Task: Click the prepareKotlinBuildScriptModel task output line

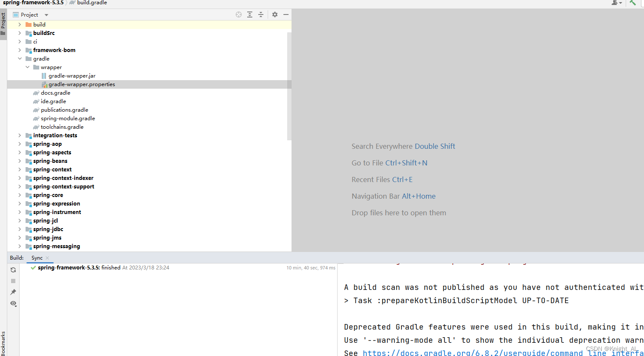Action: point(456,301)
